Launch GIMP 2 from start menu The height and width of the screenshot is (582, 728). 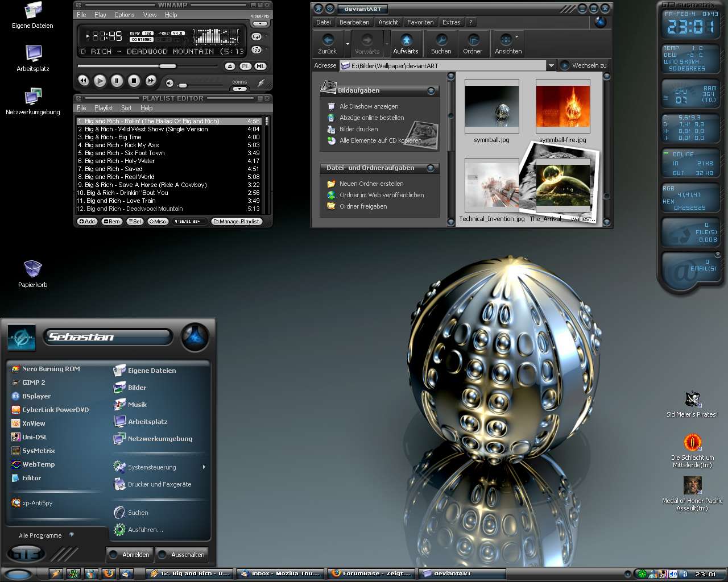point(34,383)
